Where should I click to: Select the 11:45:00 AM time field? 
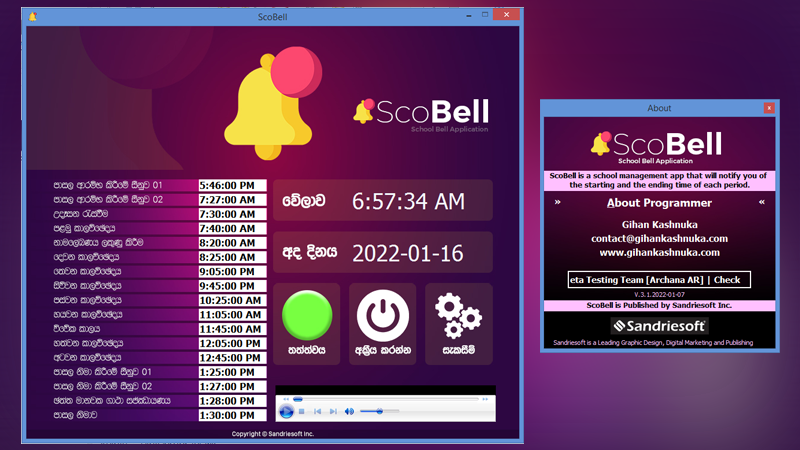point(232,329)
